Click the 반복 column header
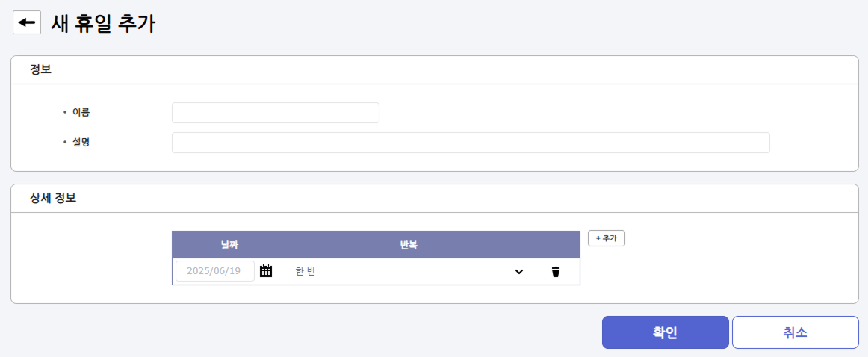868x357 pixels. tap(409, 245)
